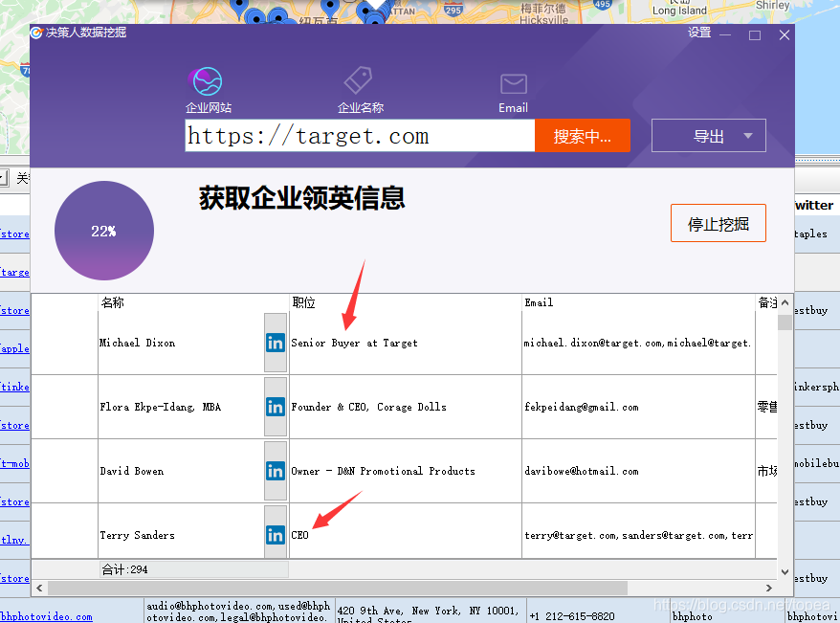Select the Michael Dixon name cell
The image size is (840, 623).
click(x=181, y=343)
